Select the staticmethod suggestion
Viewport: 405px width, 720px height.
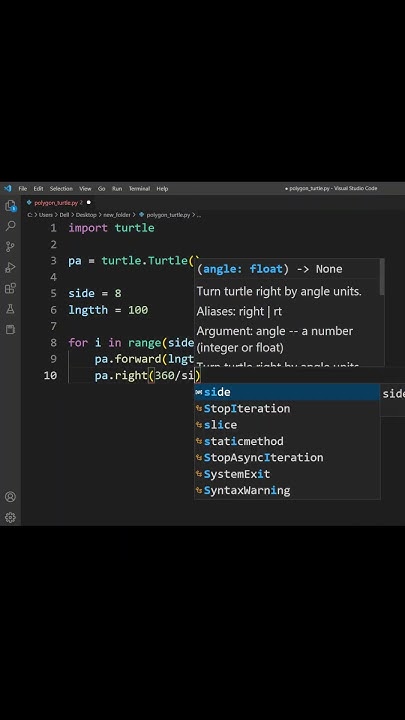287,441
